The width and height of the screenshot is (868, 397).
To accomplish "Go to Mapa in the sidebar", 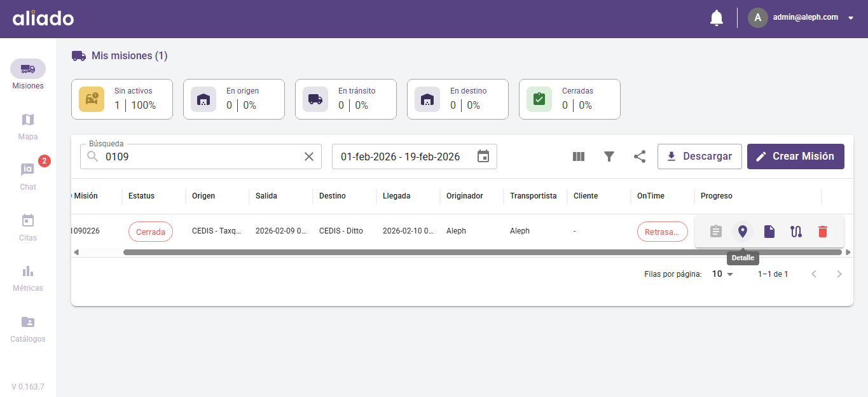I will click(x=28, y=126).
